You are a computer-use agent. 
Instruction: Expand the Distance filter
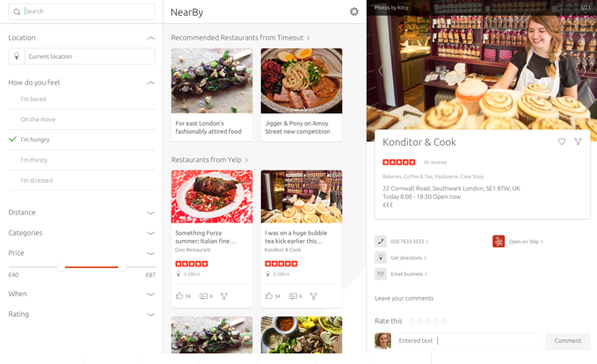150,213
